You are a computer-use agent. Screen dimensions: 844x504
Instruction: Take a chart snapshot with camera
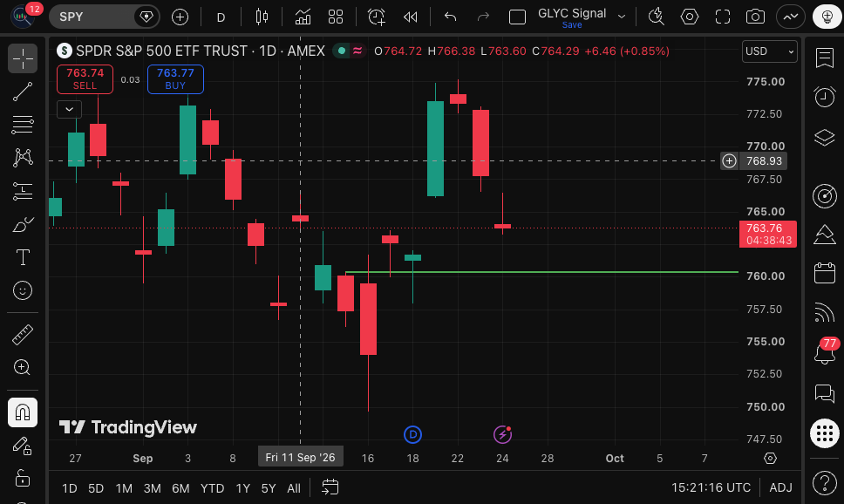click(755, 17)
